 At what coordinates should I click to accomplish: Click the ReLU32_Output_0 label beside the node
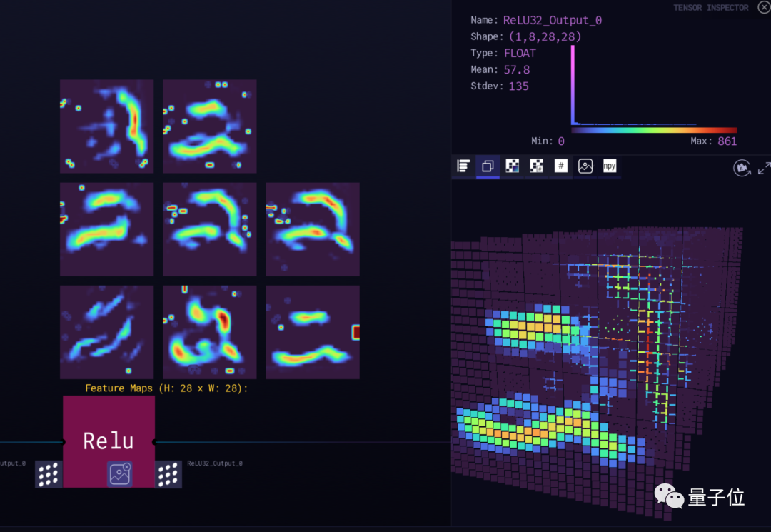point(215,463)
